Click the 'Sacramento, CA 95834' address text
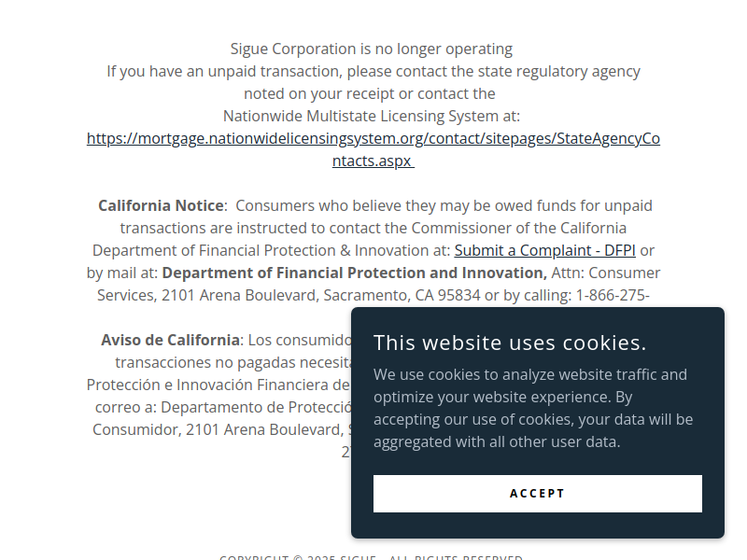The height and width of the screenshot is (560, 747). click(x=402, y=295)
